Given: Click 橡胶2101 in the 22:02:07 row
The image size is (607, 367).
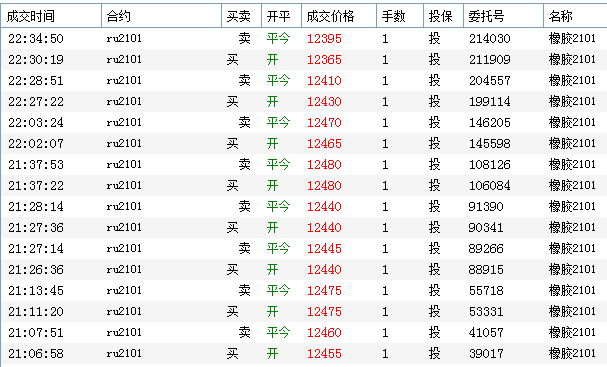Looking at the screenshot, I should coord(572,143).
